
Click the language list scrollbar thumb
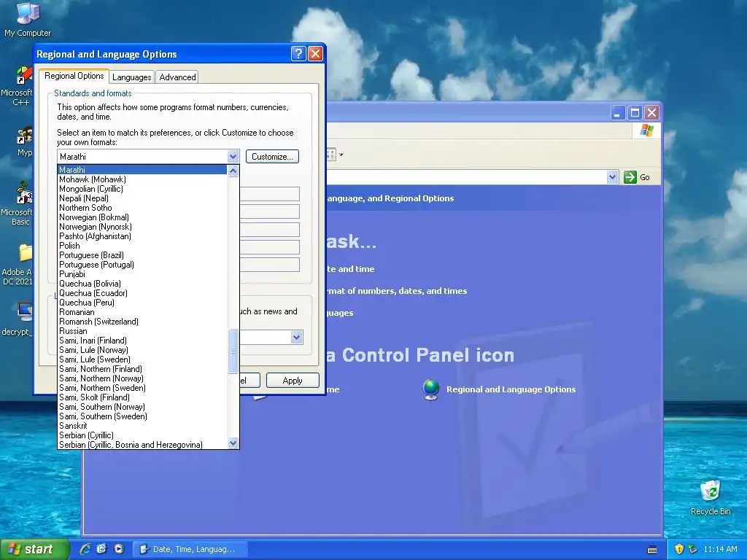coord(233,351)
